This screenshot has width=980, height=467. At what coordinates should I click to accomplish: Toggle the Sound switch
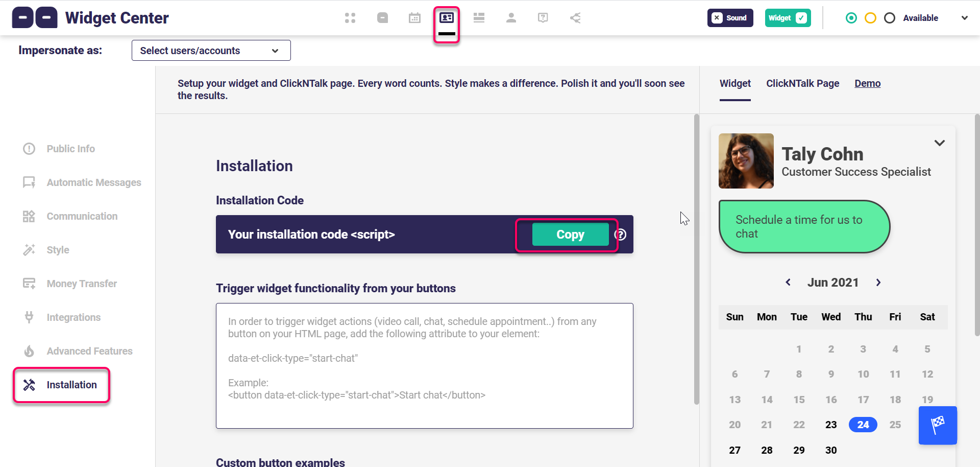[x=730, y=18]
